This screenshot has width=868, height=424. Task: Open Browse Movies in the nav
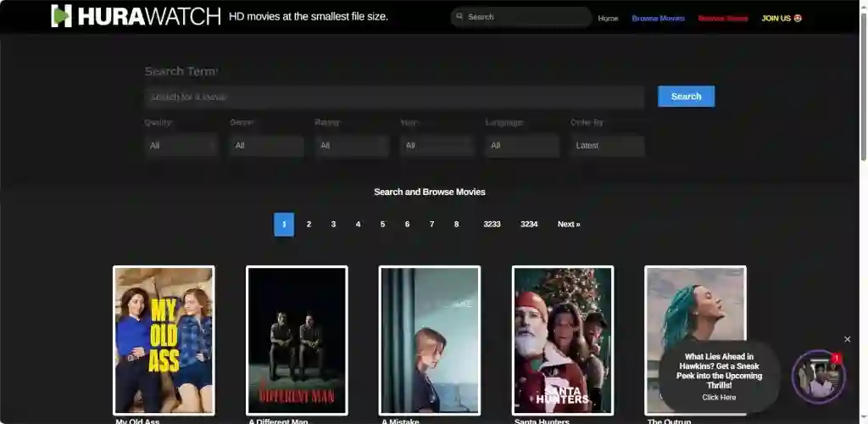pyautogui.click(x=658, y=19)
